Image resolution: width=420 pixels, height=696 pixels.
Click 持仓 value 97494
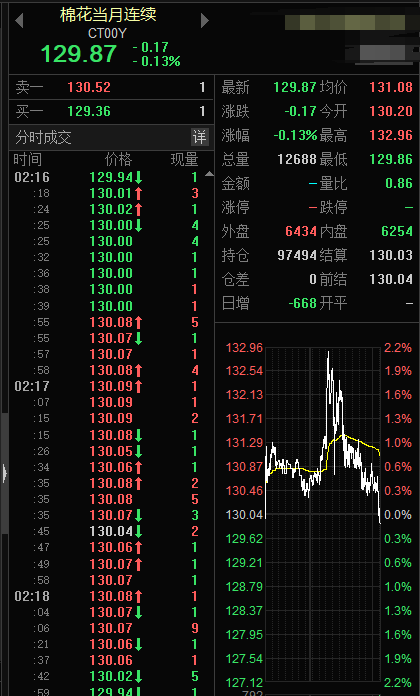coord(297,255)
